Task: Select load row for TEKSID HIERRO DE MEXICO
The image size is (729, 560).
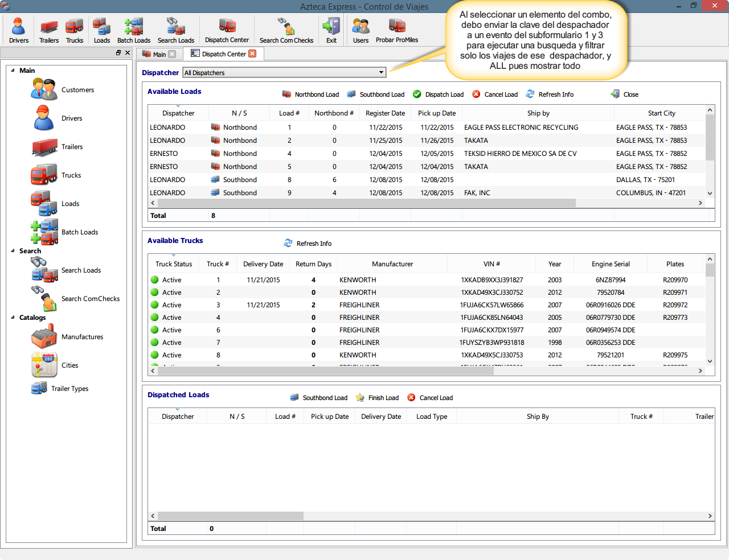Action: tap(519, 154)
